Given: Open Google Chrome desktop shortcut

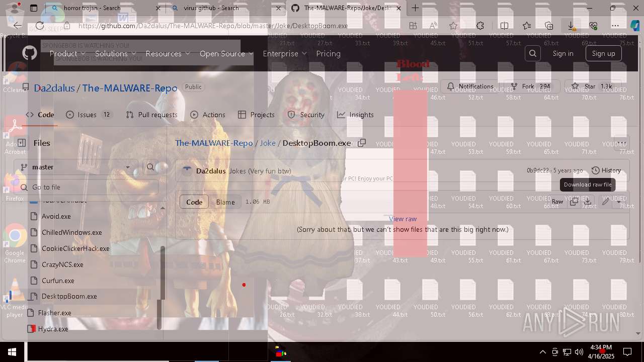Looking at the screenshot, I should coord(15,244).
